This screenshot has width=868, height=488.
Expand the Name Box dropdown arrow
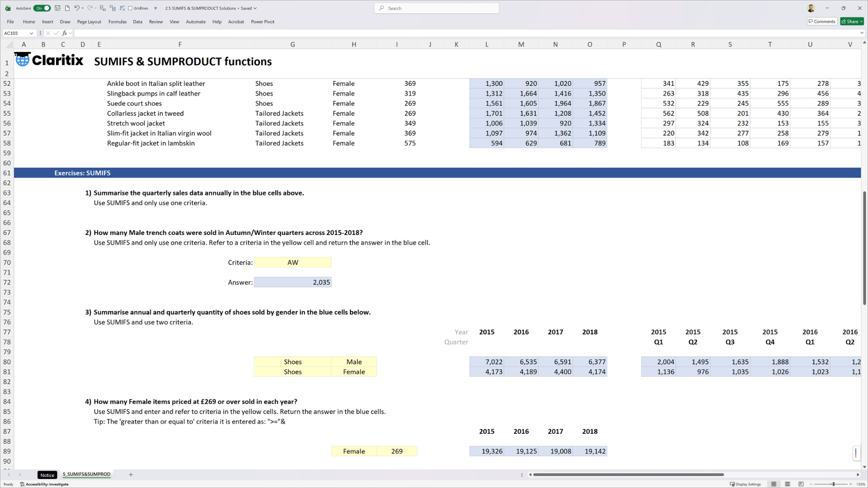click(31, 33)
